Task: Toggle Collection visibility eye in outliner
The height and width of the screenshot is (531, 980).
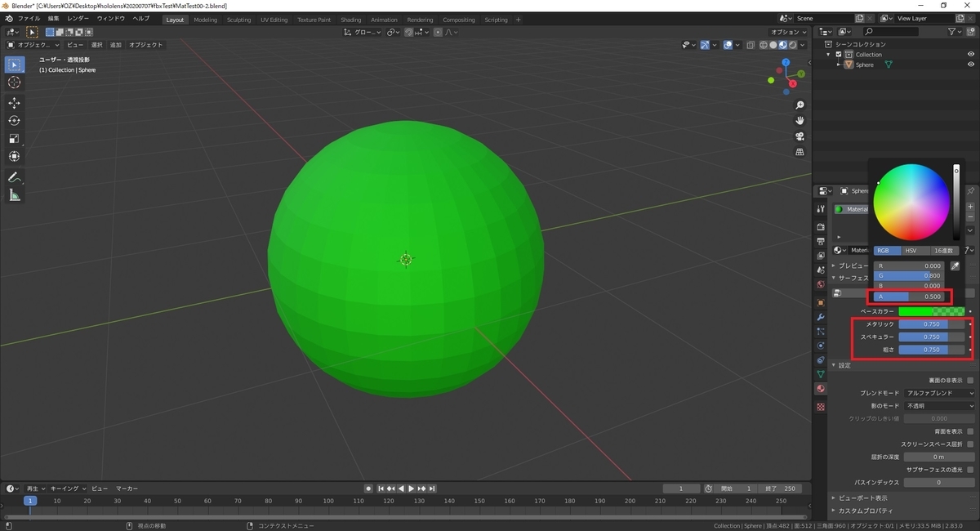Action: pos(971,54)
